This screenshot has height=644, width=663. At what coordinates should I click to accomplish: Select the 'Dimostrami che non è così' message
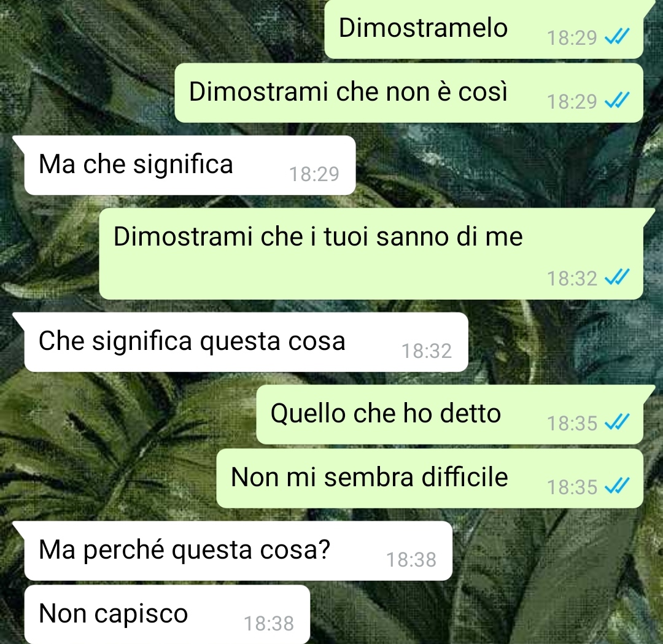coord(409,93)
